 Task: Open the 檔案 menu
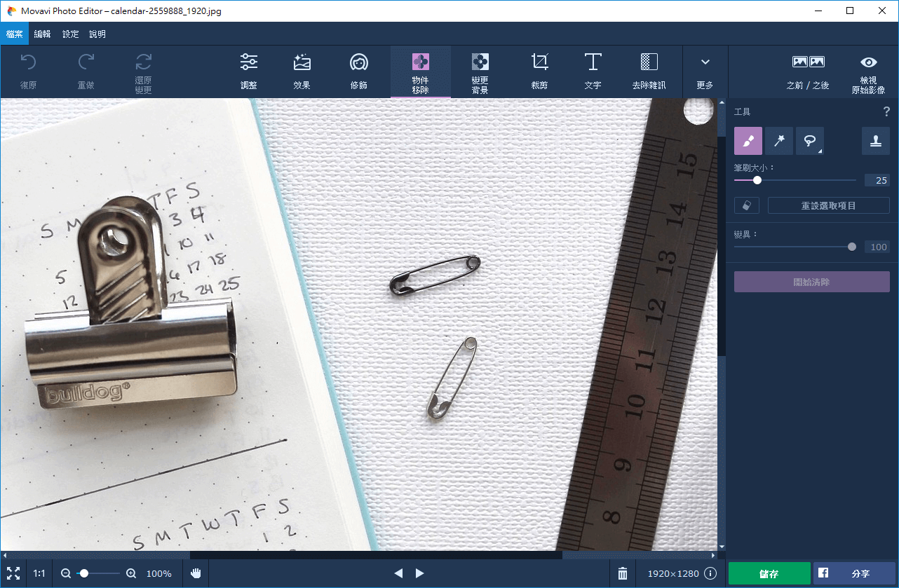pos(14,34)
